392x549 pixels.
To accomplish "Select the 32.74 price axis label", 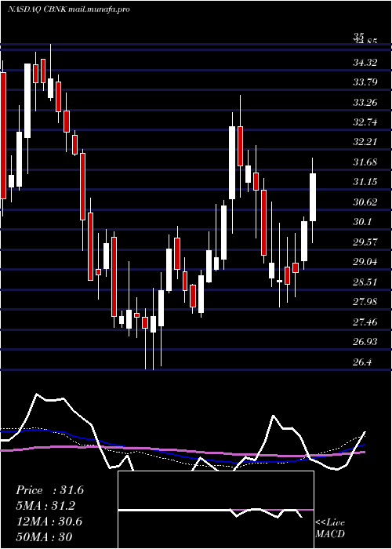I will 365,122.
